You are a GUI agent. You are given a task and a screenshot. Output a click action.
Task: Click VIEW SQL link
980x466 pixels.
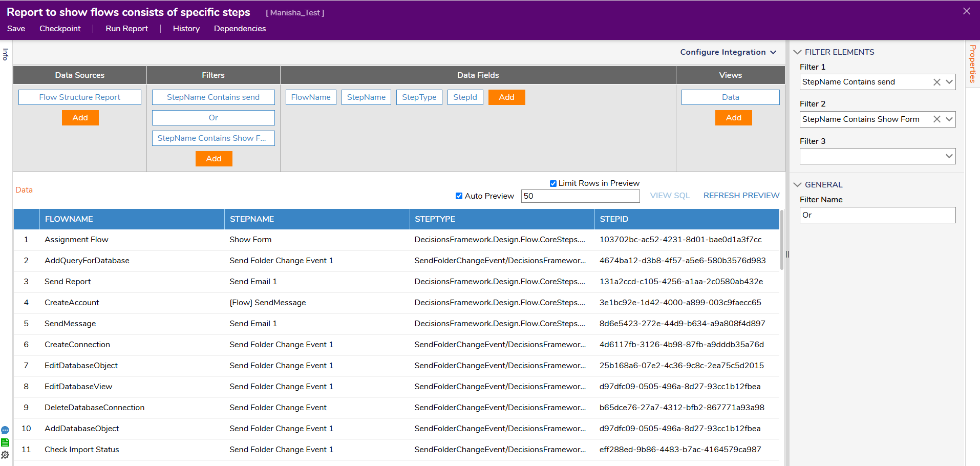coord(670,196)
